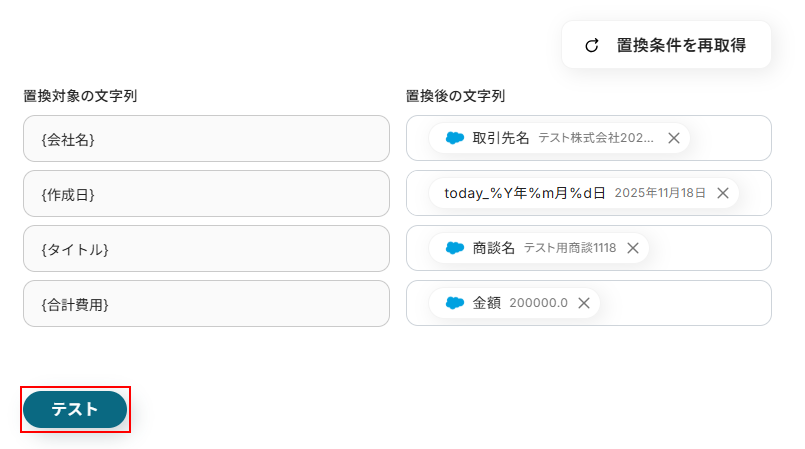The width and height of the screenshot is (805, 449).
Task: Remove the 取引先名 chip with X
Action: pyautogui.click(x=674, y=138)
